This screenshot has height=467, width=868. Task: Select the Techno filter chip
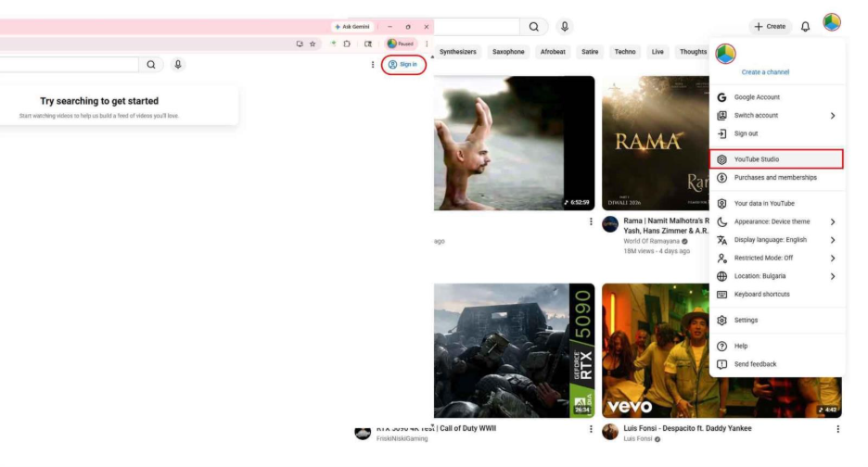(625, 52)
